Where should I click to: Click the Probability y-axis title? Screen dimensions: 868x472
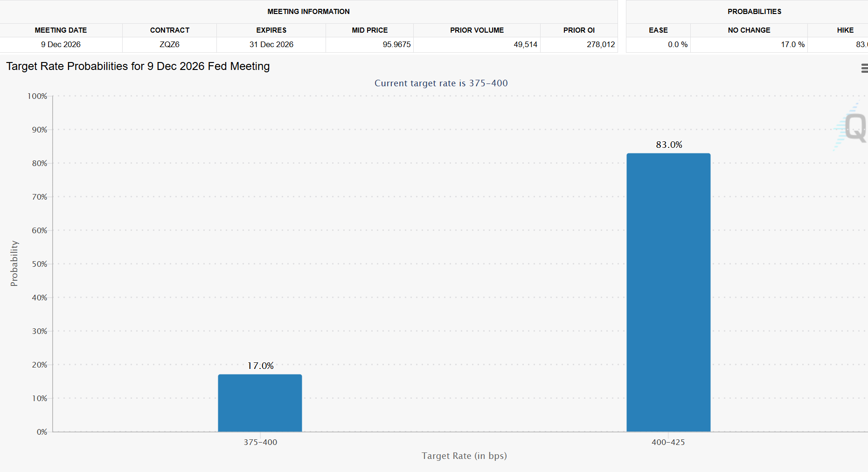coord(14,264)
